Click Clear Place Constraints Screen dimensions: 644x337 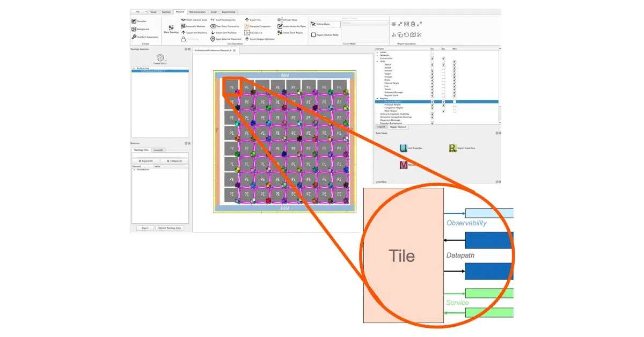click(225, 26)
